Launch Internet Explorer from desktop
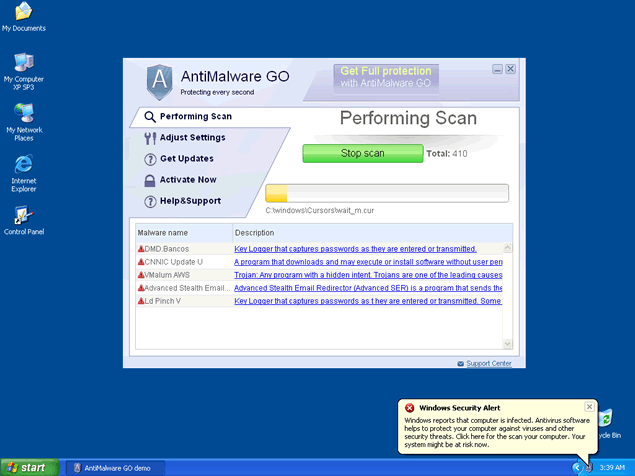 pos(23,165)
